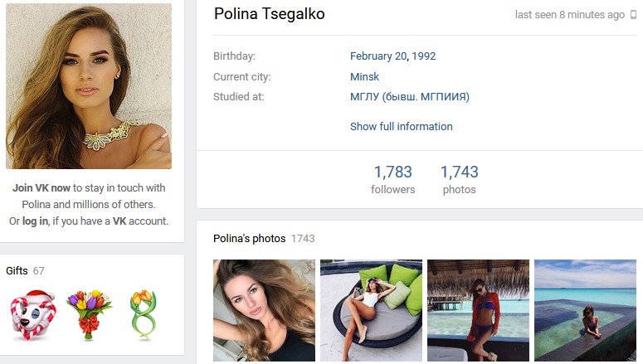This screenshot has width=643, height=364.
Task: Click the tulip bouquet gift icon
Action: (x=89, y=314)
